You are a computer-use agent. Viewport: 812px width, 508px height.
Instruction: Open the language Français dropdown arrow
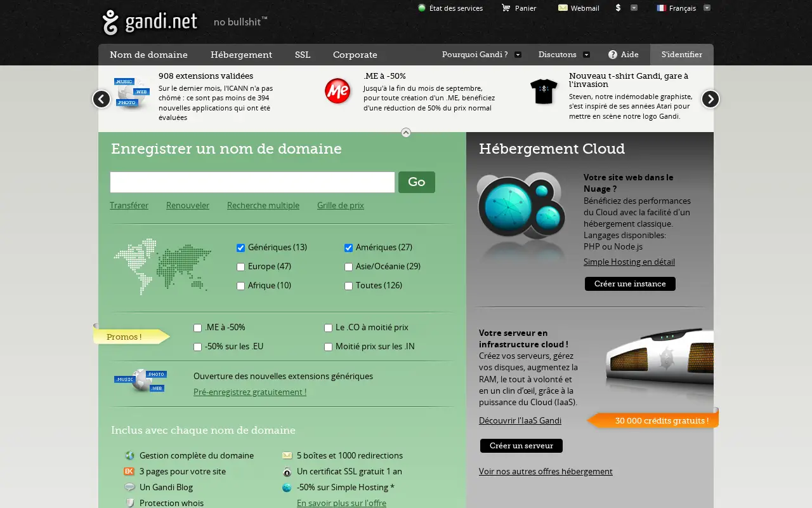coord(707,8)
